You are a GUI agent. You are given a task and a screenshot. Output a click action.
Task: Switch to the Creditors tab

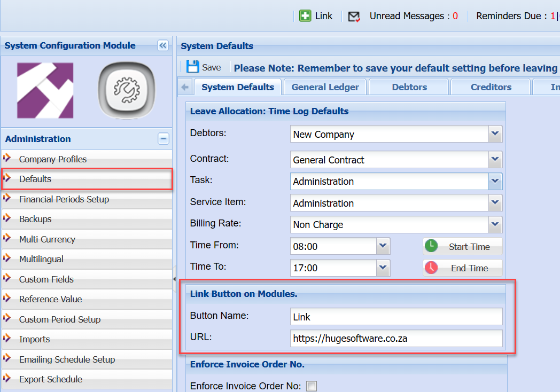tap(491, 87)
